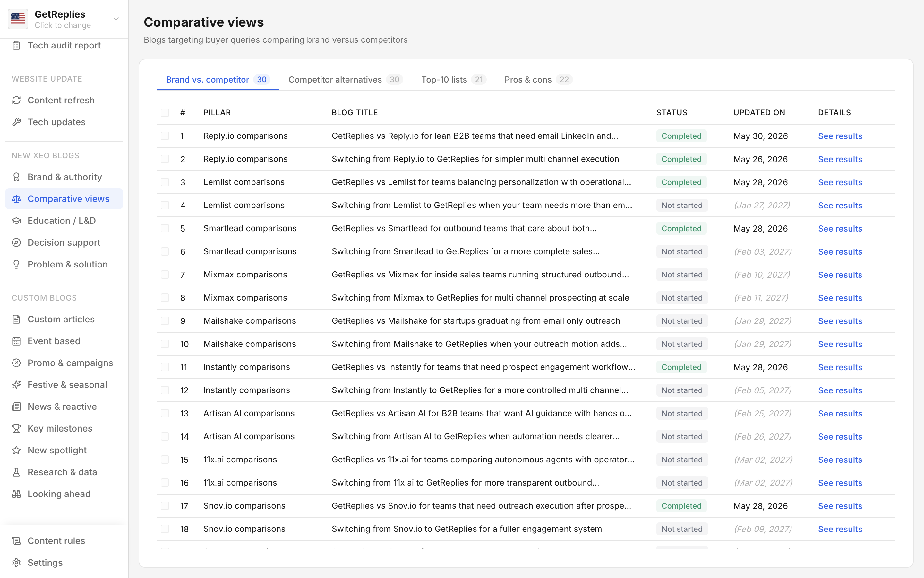
Task: Click the '(Mar 02, 2027)' date in row 16
Action: pyautogui.click(x=763, y=483)
